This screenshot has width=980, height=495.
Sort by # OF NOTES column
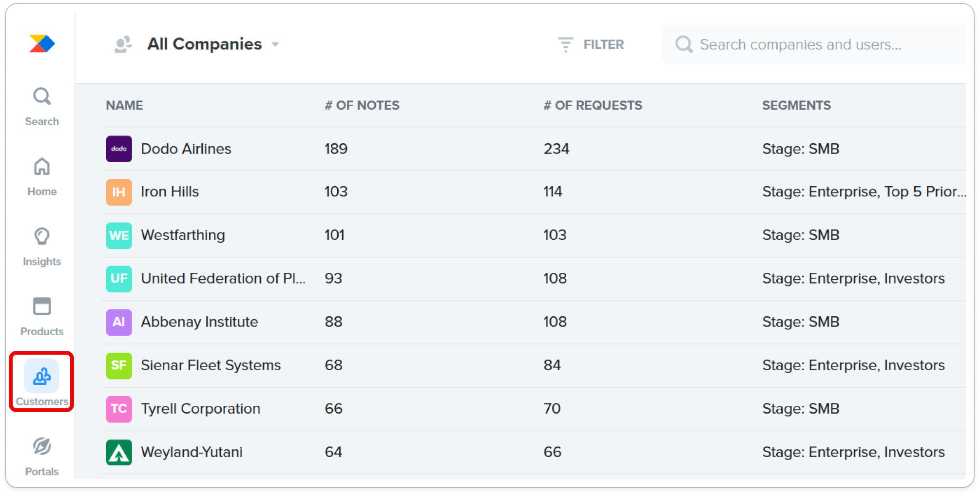(362, 105)
